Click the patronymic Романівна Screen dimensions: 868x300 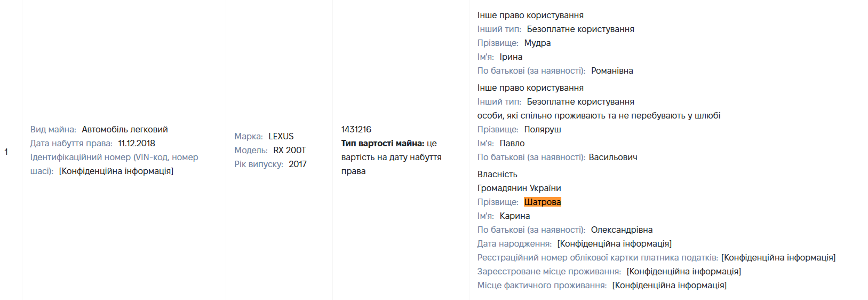click(612, 70)
